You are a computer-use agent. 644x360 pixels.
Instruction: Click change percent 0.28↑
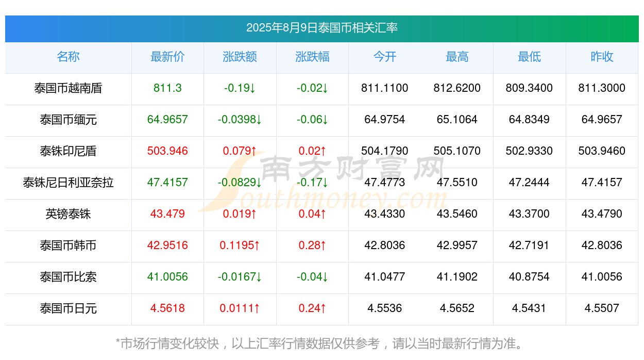pos(312,246)
